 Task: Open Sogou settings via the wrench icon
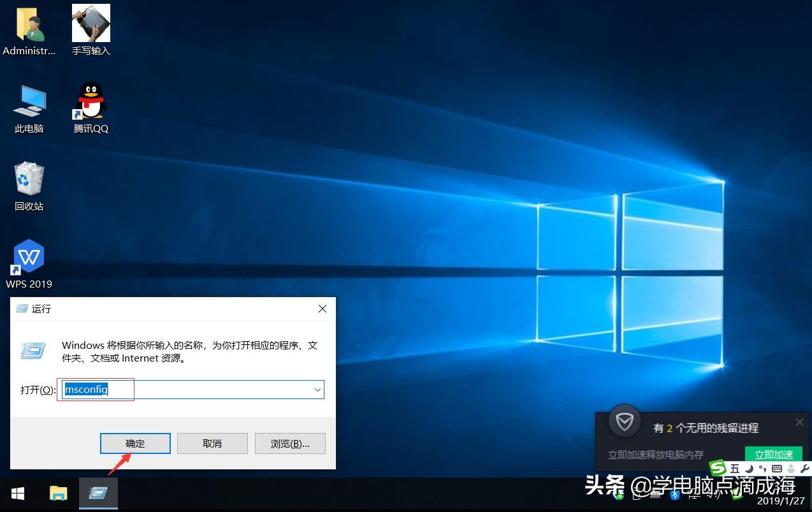804,468
